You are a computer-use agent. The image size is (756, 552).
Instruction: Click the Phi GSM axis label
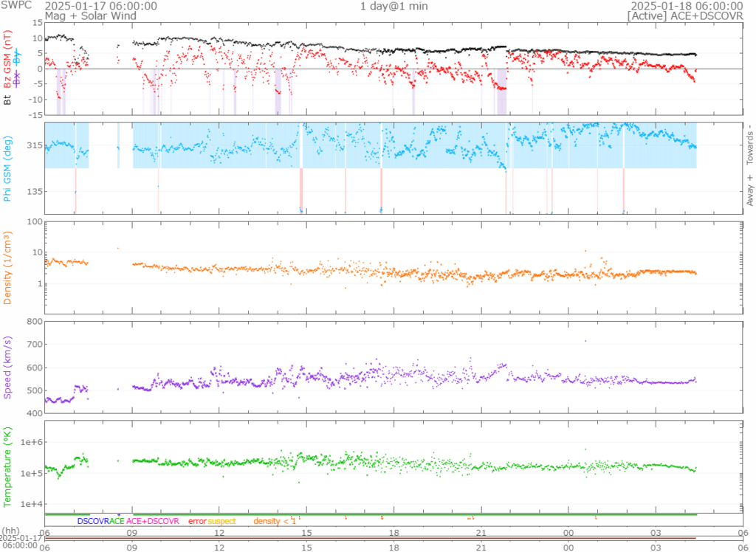8,168
